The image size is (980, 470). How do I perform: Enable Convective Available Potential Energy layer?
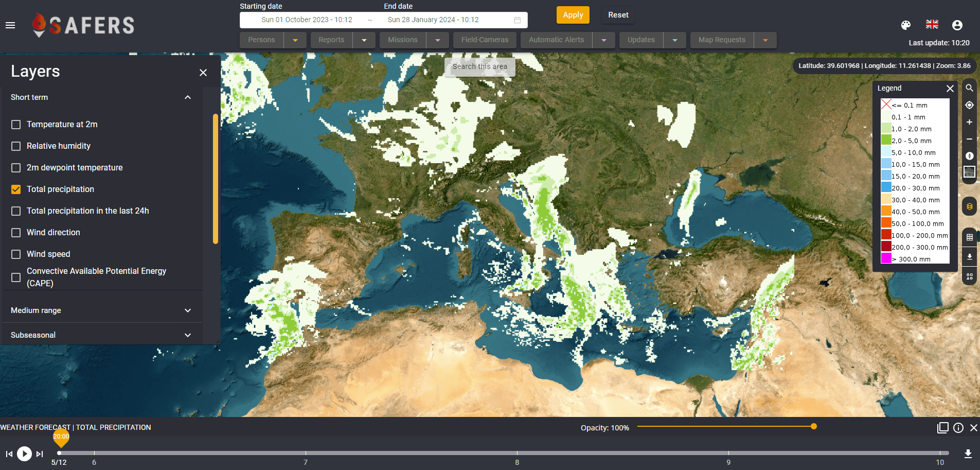(16, 277)
